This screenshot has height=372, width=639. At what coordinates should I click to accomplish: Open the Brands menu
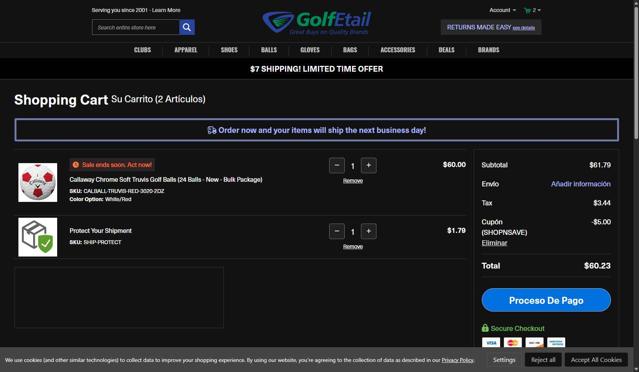coord(488,50)
